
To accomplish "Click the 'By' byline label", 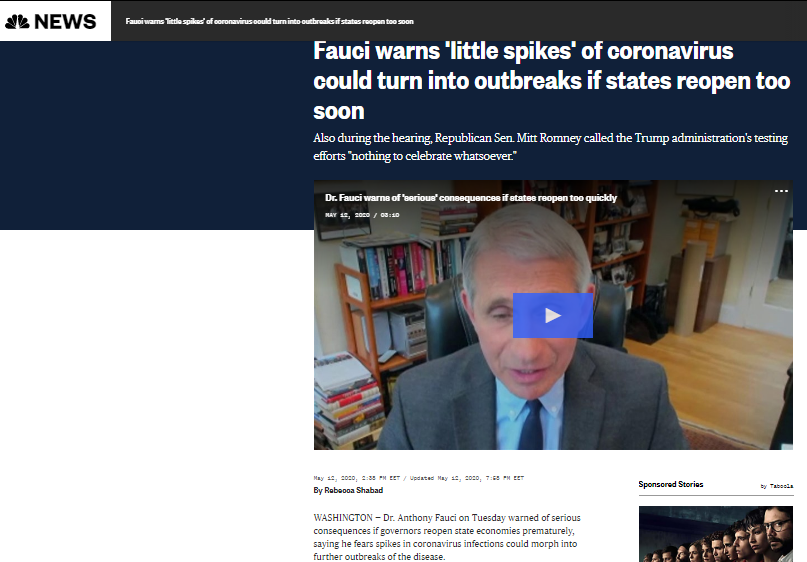I will tap(318, 490).
